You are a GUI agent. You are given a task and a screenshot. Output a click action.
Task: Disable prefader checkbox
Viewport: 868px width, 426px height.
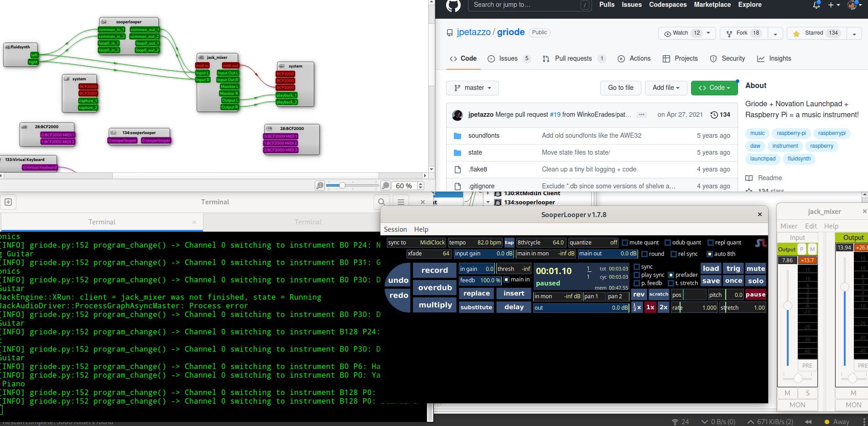671,275
